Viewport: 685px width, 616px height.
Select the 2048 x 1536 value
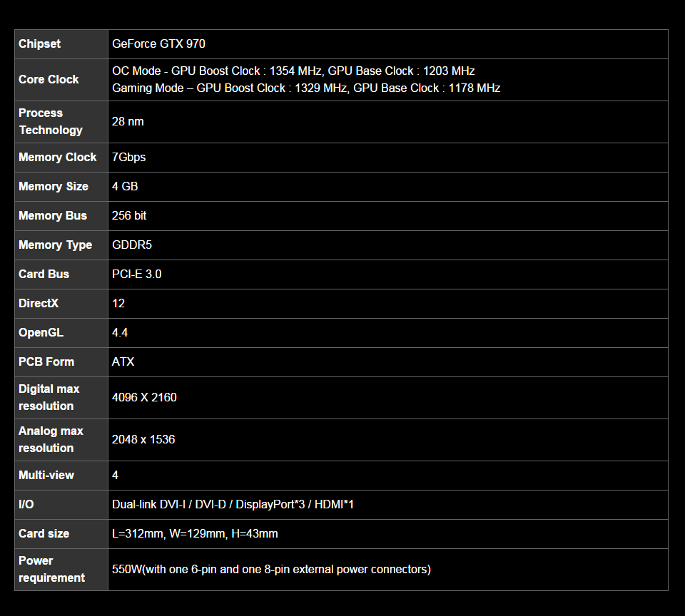coord(143,440)
